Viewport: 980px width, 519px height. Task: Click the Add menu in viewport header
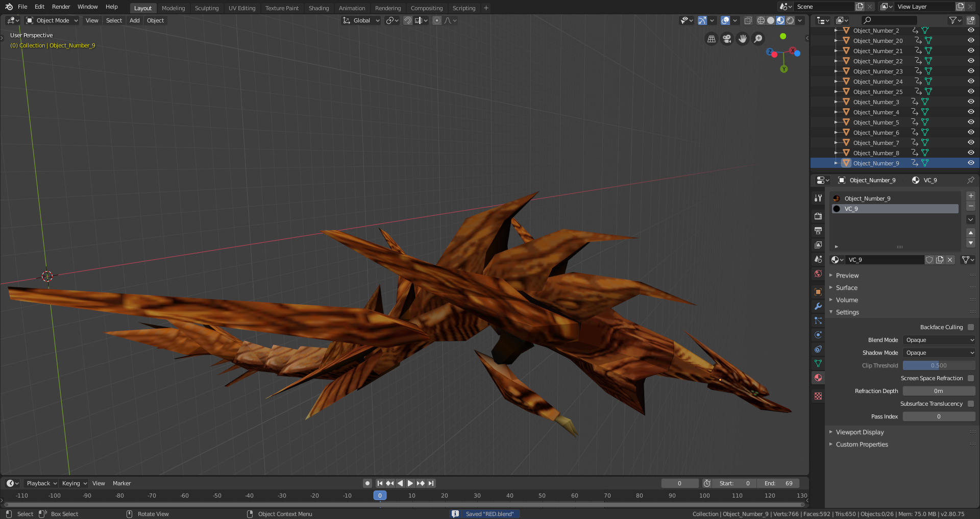pos(134,20)
